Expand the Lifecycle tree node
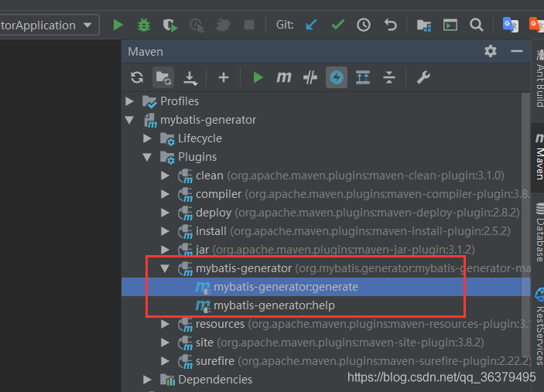The height and width of the screenshot is (392, 544). (x=148, y=138)
